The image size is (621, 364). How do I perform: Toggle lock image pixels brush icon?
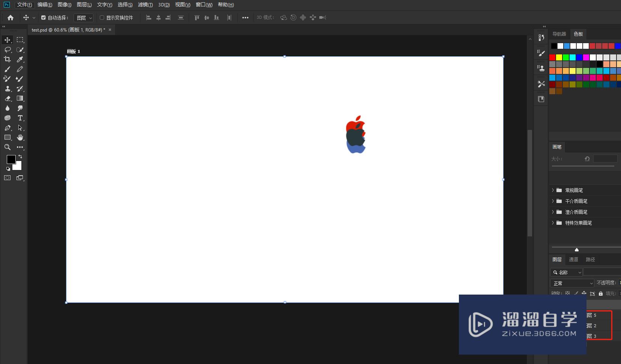(576, 293)
